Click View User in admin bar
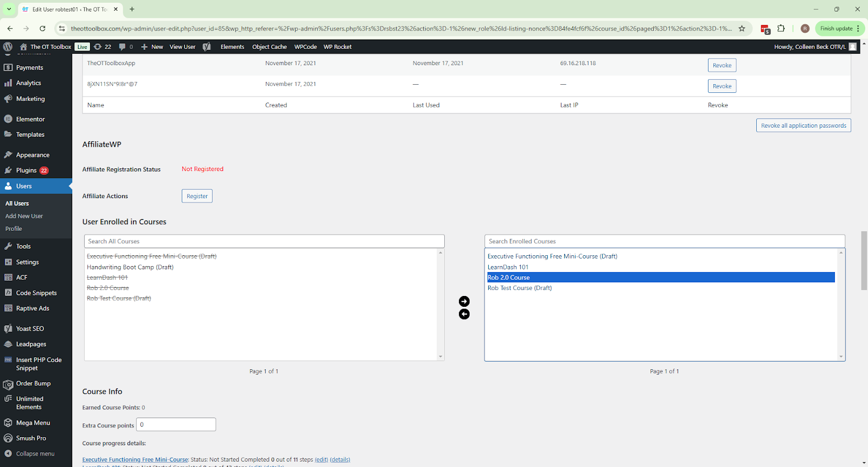Screen dimensions: 868x467 click(x=182, y=47)
